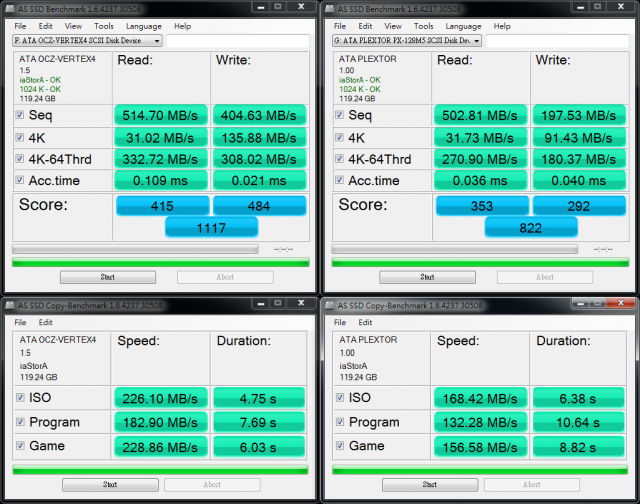Click Abort in OCZ copy-benchmark window
This screenshot has height=504, width=640.
212,484
